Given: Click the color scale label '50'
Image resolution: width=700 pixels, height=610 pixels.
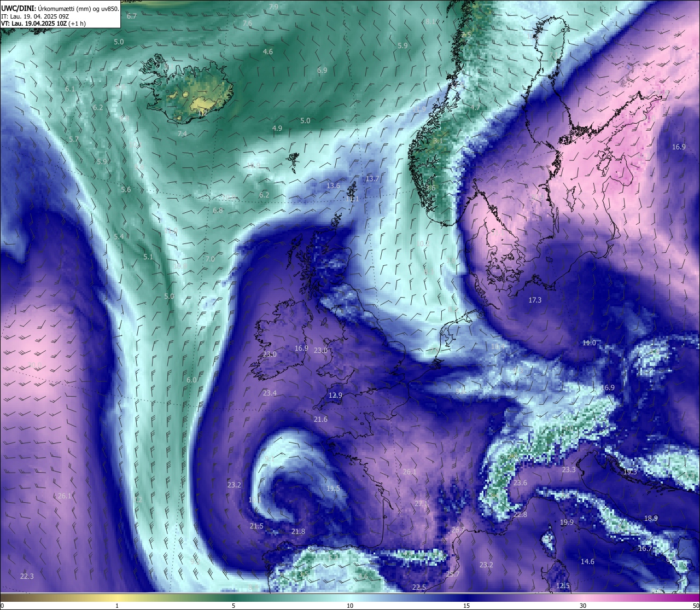Looking at the screenshot, I should (695, 606).
